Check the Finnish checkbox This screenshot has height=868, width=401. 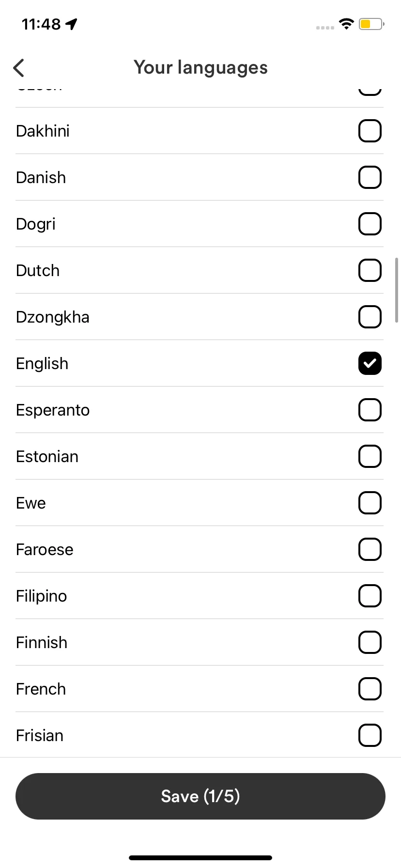tap(370, 642)
